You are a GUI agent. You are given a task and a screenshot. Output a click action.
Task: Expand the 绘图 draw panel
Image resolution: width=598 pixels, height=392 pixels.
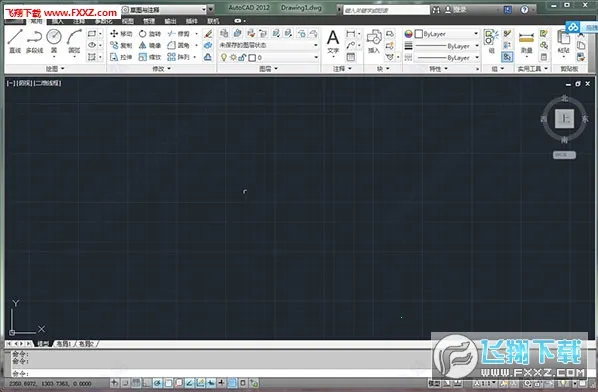[55, 69]
